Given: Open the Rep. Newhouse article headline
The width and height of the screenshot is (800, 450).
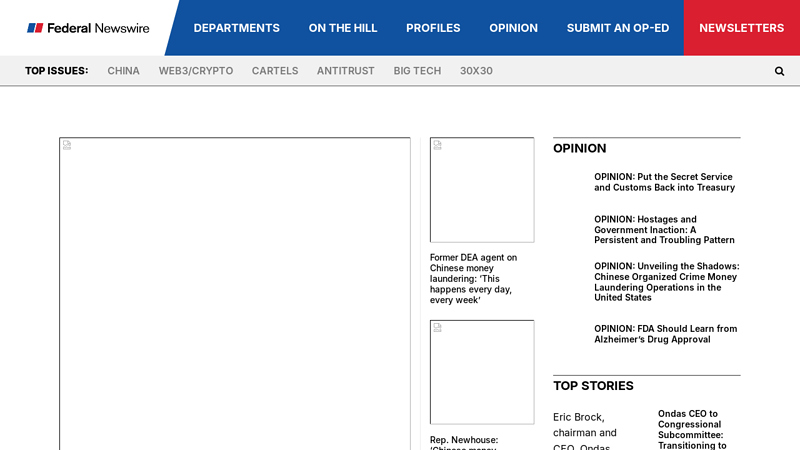Looking at the screenshot, I should (464, 442).
